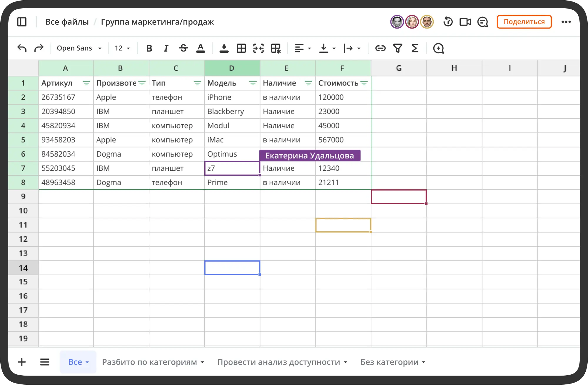Open the Open Sans font dropdown
Image resolution: width=588 pixels, height=385 pixels.
[x=79, y=48]
